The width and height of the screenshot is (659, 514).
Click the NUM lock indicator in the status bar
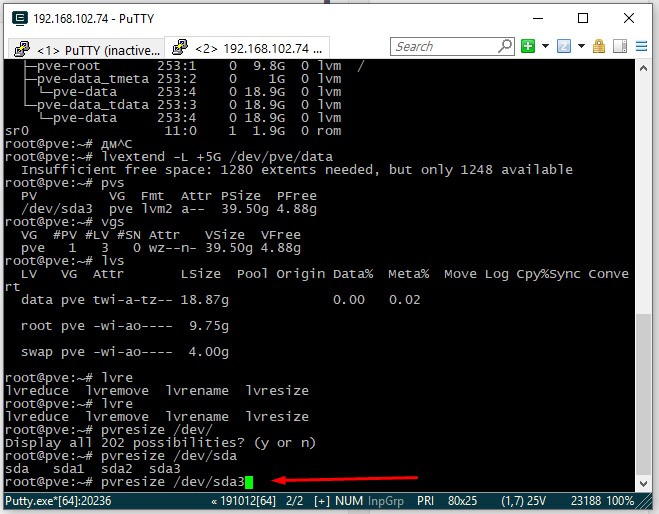pyautogui.click(x=349, y=501)
